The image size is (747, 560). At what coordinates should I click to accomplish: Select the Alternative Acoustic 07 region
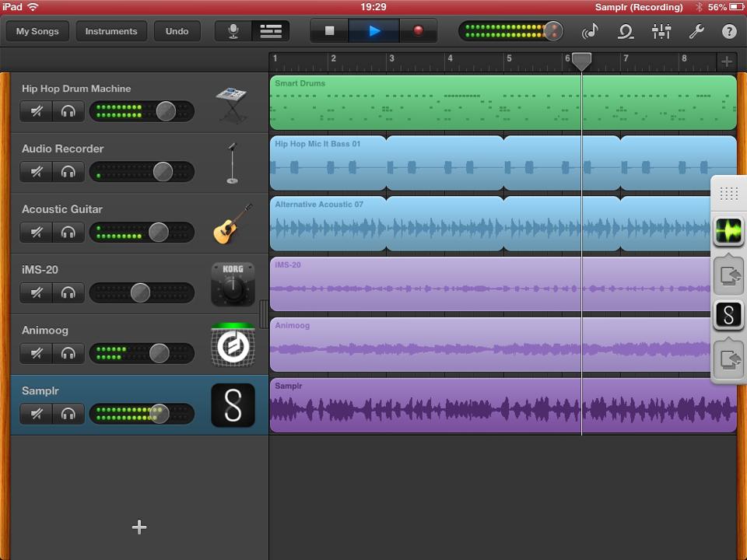[x=328, y=223]
